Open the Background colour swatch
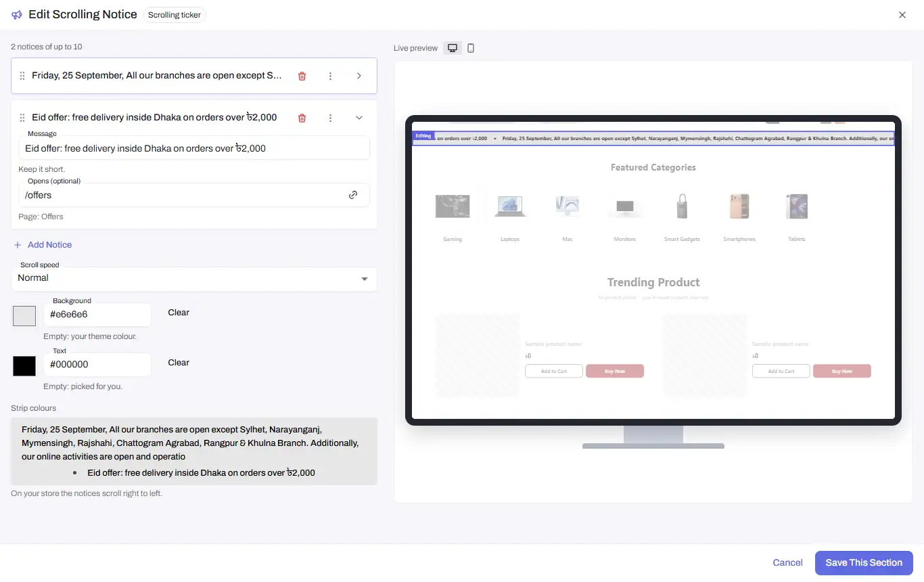The height and width of the screenshot is (582, 924). [24, 316]
